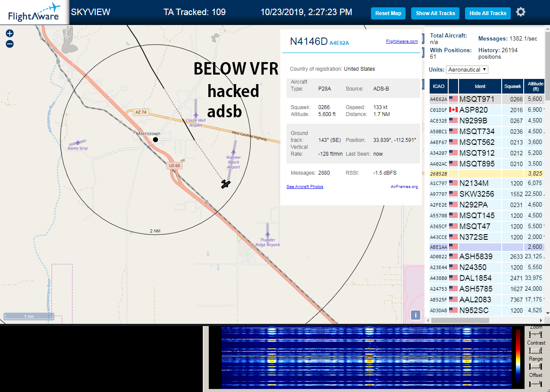Screen dimensions: 550x392
Task: Adjust the waterfall Range slider
Action: tap(536, 367)
